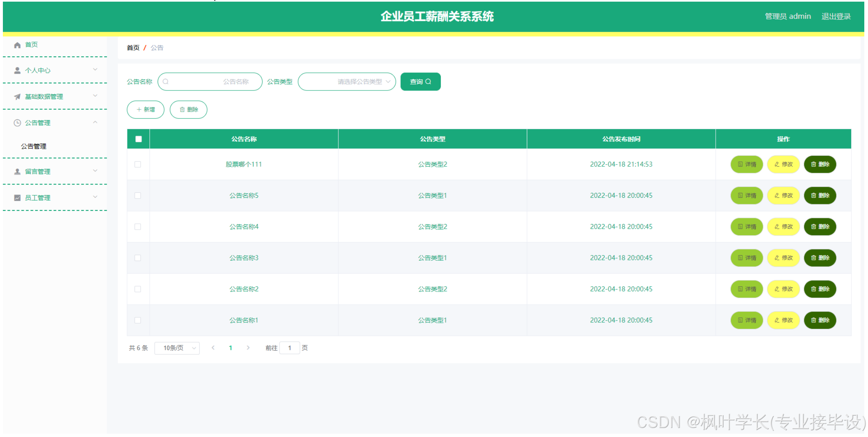Open the 请选择公告类型 dropdown
Image resolution: width=868 pixels, height=437 pixels.
coord(347,81)
